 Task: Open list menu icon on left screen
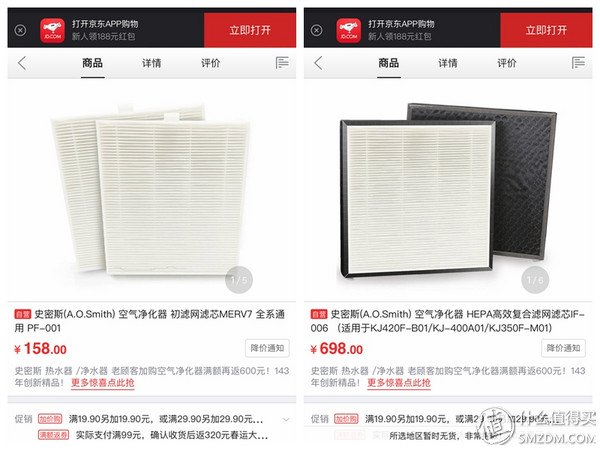click(x=282, y=63)
